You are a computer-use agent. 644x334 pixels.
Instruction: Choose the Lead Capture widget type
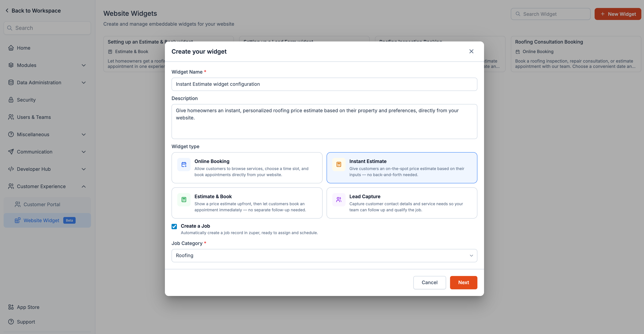pos(402,203)
